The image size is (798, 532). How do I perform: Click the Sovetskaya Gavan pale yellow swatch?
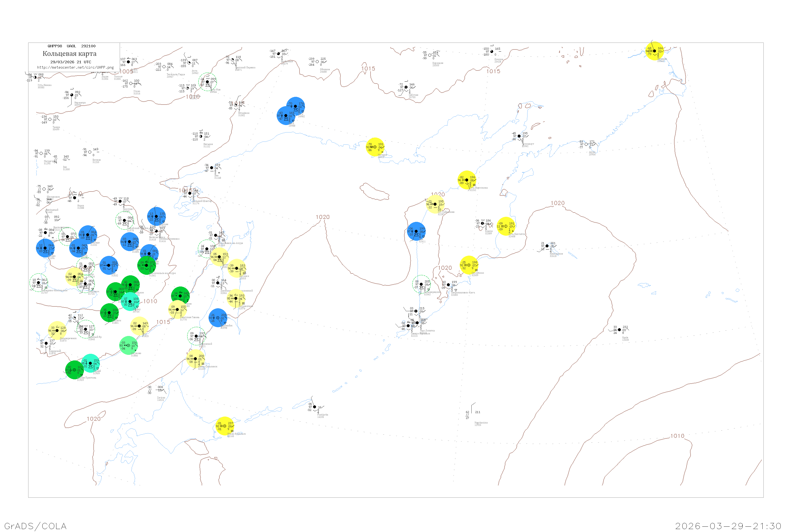click(177, 309)
